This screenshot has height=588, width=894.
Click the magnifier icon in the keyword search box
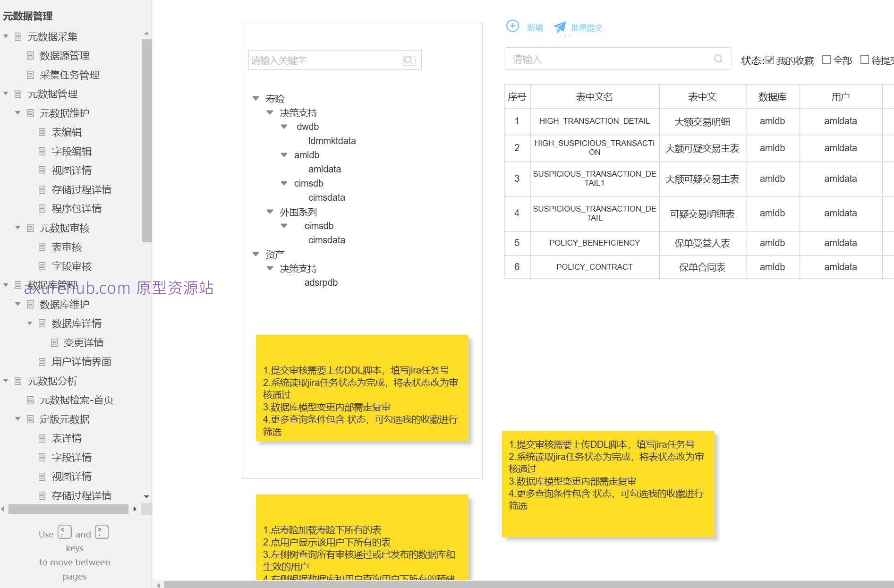[409, 60]
